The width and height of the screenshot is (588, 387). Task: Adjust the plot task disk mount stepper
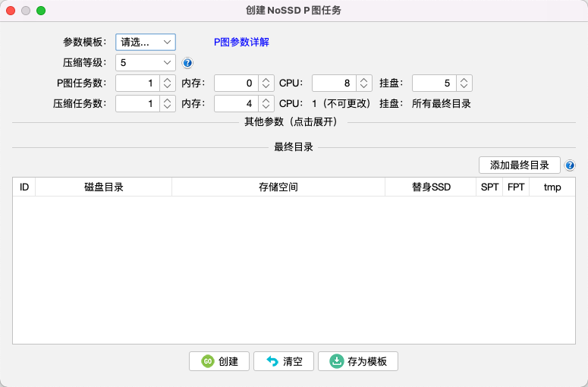[464, 83]
